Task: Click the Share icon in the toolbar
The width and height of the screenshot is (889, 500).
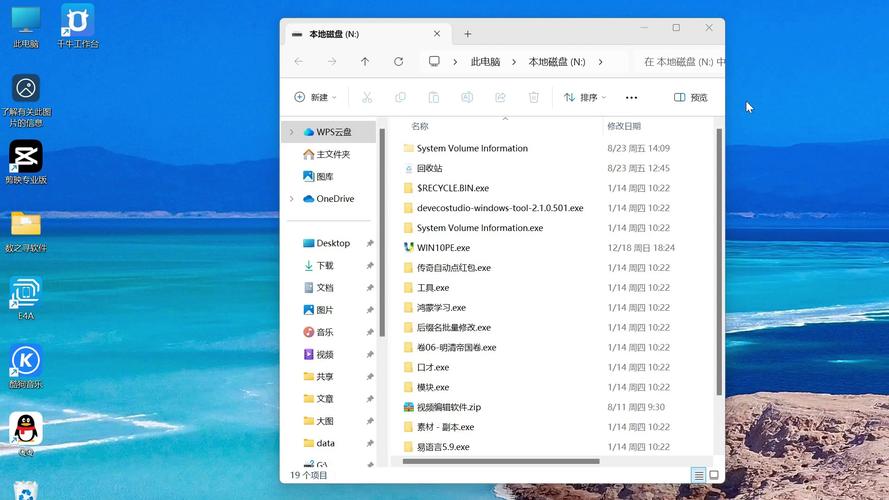Action: tap(501, 97)
